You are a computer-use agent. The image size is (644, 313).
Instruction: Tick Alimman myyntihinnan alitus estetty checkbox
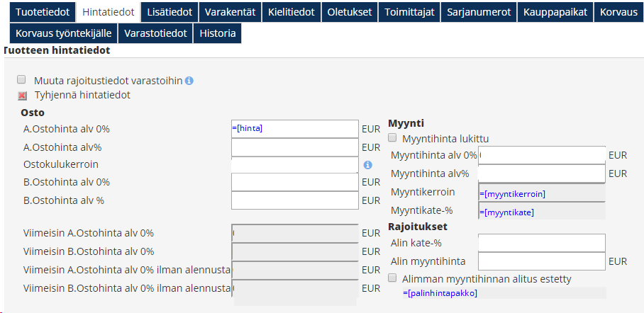tap(393, 278)
